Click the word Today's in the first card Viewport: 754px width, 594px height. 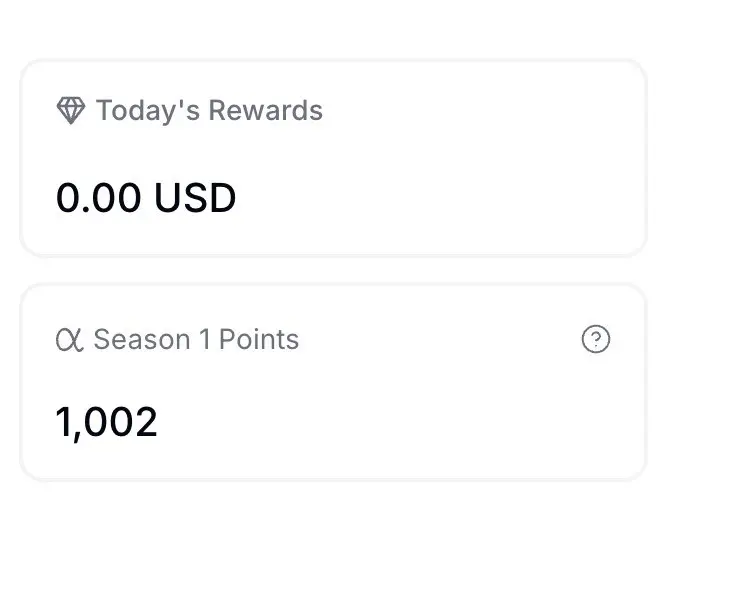[148, 111]
